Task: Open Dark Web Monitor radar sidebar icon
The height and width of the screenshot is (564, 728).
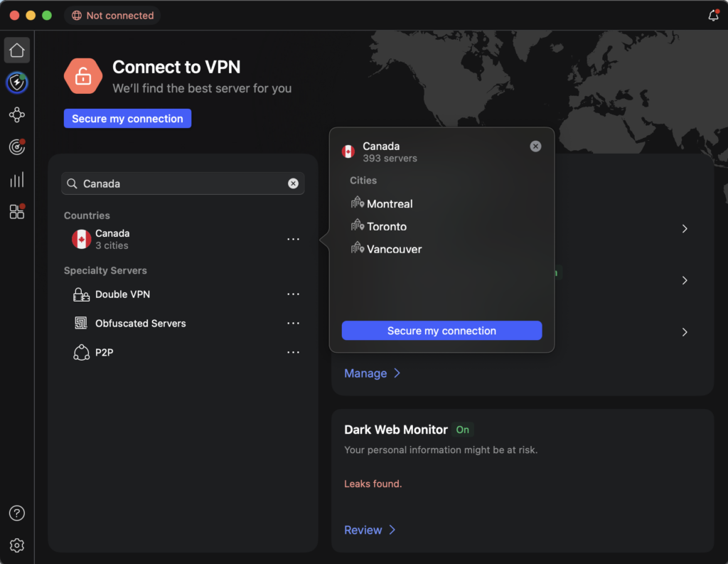Action: pos(17,147)
